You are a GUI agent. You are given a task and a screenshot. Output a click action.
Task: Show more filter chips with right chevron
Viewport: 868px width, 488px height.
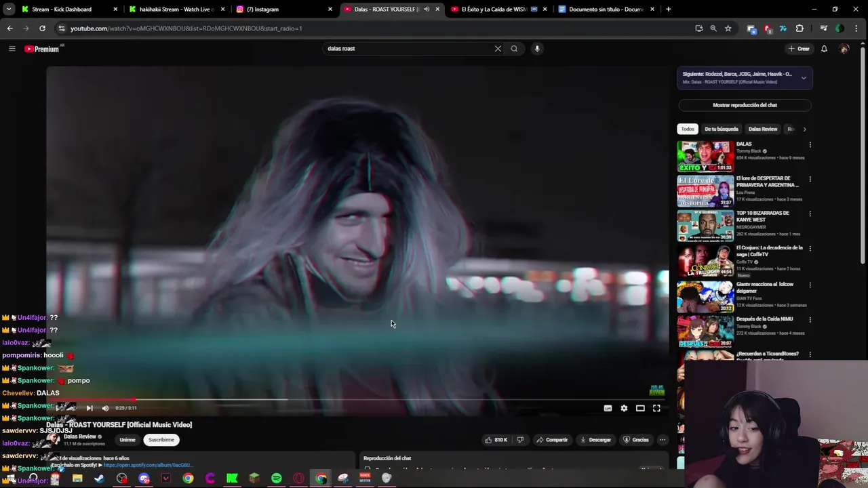tap(804, 129)
